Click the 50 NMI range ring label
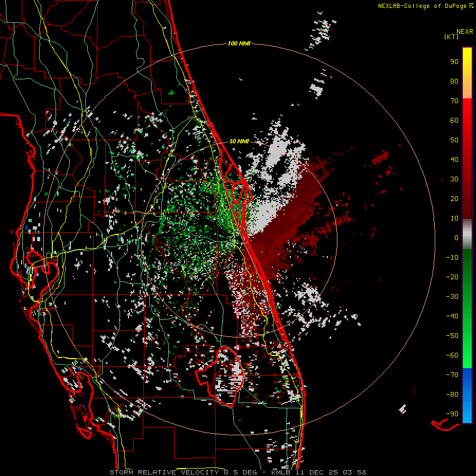Image resolution: width=476 pixels, height=476 pixels. pyautogui.click(x=239, y=141)
